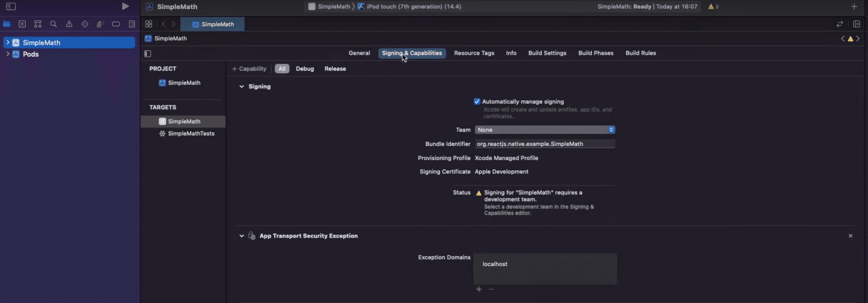
Task: Toggle the navigator sidebar panel
Action: tap(11, 6)
